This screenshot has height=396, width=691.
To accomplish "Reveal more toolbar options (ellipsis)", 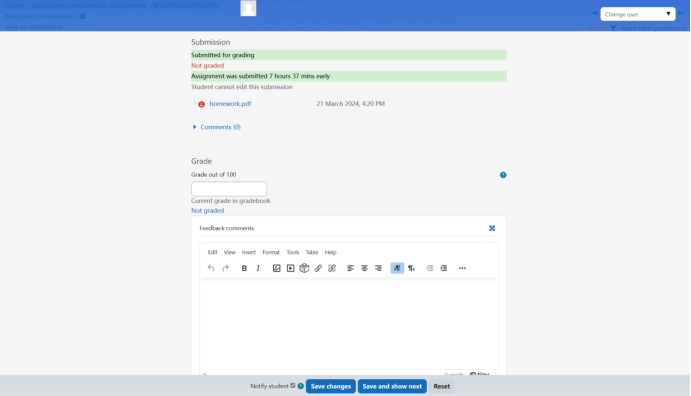I will click(462, 268).
